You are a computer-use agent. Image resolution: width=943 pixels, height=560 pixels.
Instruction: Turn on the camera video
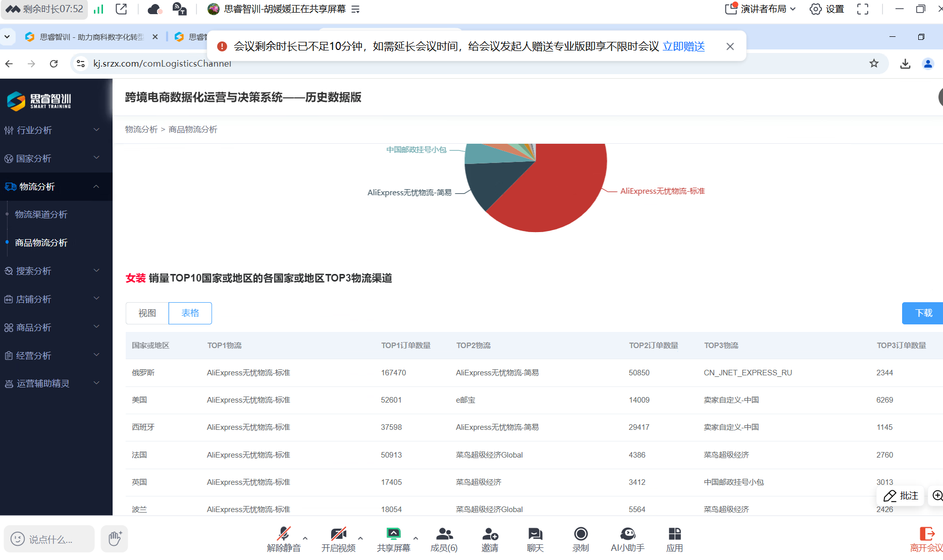338,538
